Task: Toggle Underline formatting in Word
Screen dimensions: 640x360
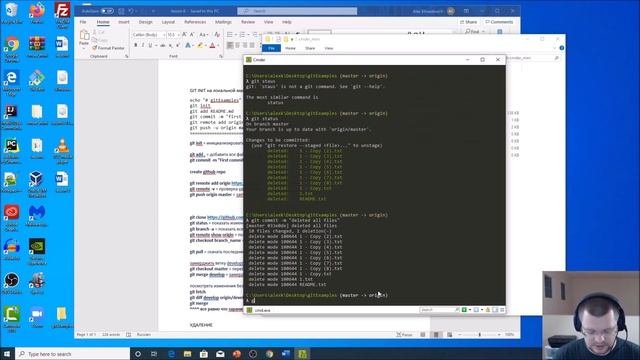Action: (x=150, y=45)
